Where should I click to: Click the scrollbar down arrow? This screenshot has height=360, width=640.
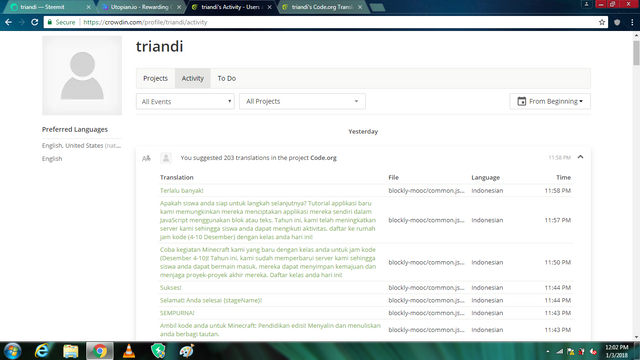pyautogui.click(x=636, y=337)
